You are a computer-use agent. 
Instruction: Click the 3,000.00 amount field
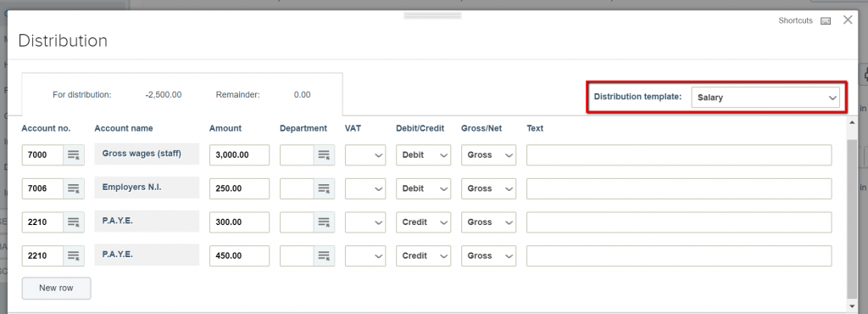pos(239,155)
